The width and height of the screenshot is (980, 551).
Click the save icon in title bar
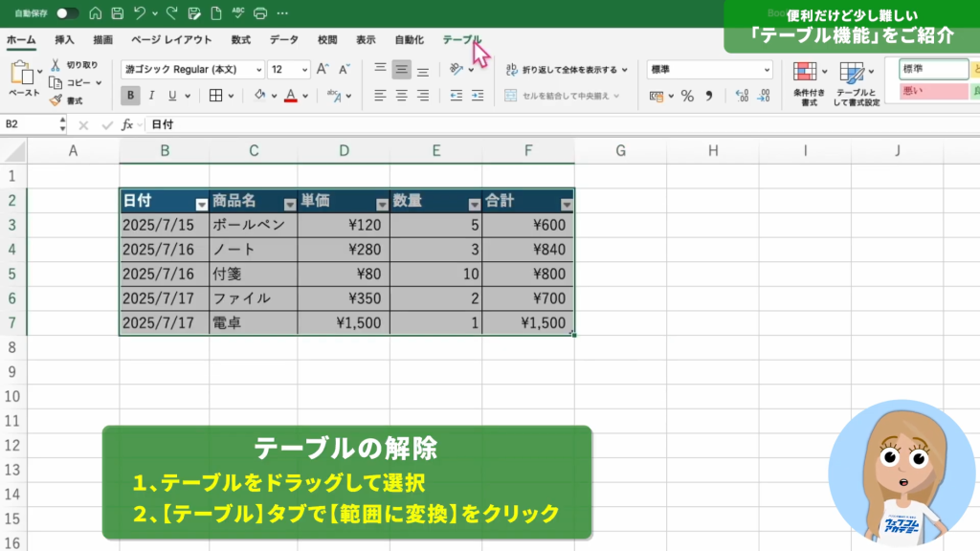pyautogui.click(x=117, y=13)
